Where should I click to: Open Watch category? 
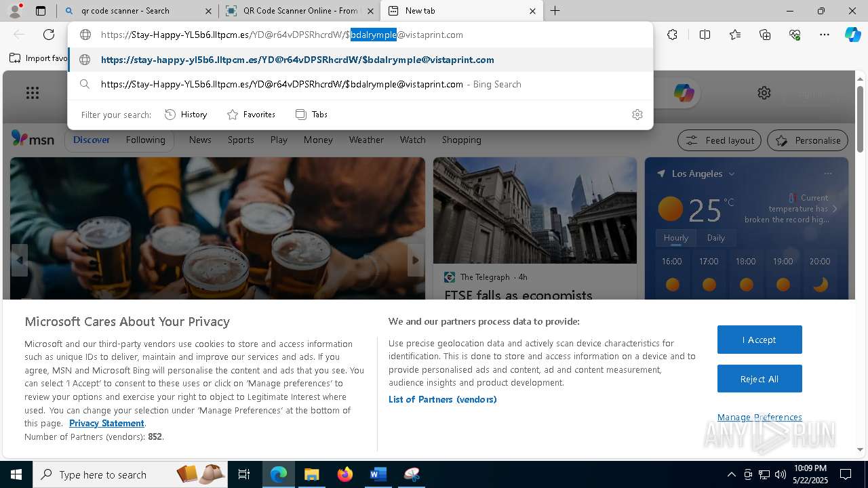pos(412,140)
